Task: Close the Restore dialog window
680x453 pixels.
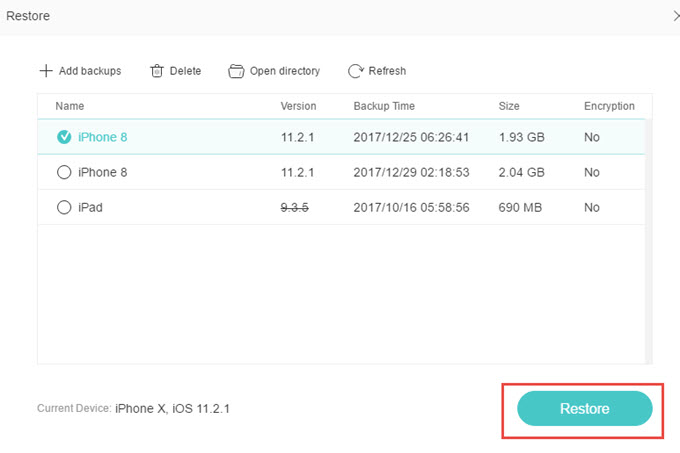Action: (675, 16)
